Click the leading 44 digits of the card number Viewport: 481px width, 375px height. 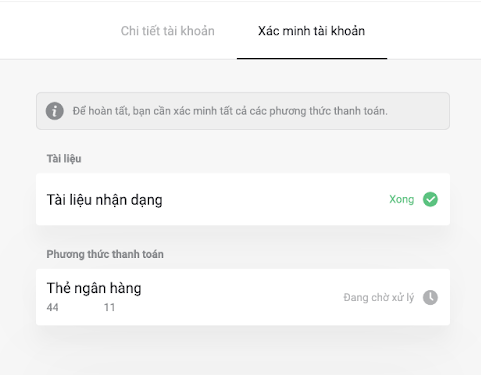pyautogui.click(x=52, y=307)
